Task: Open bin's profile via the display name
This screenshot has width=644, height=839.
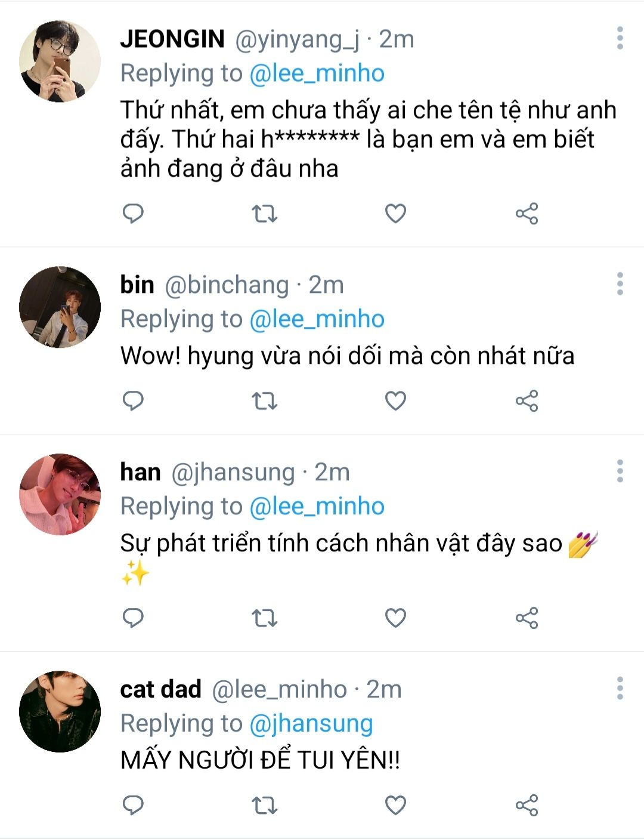Action: [x=137, y=285]
